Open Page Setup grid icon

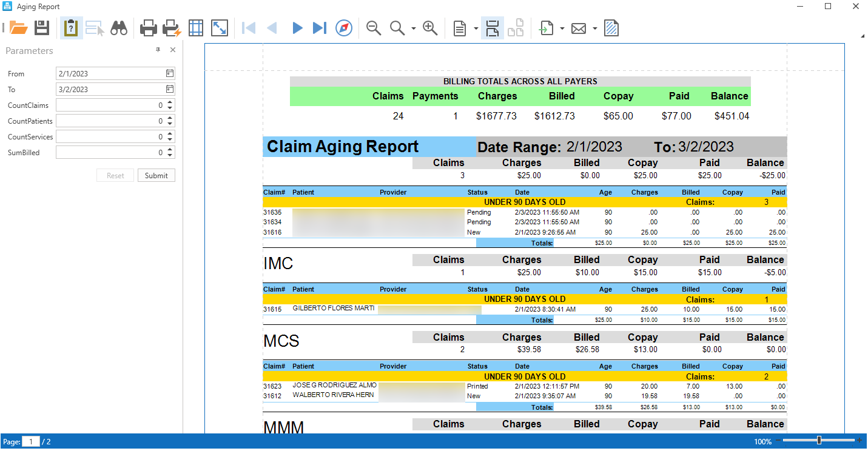click(195, 28)
